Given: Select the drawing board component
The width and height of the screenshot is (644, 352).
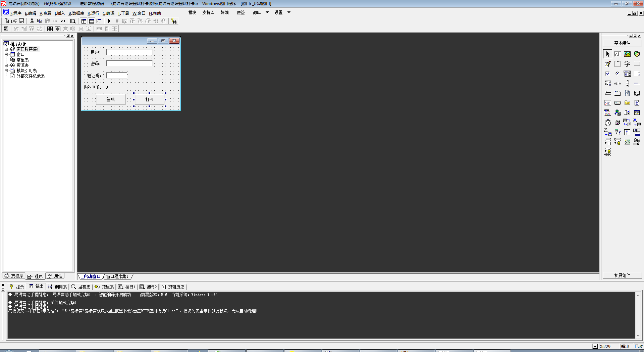Looking at the screenshot, I should click(x=608, y=64).
